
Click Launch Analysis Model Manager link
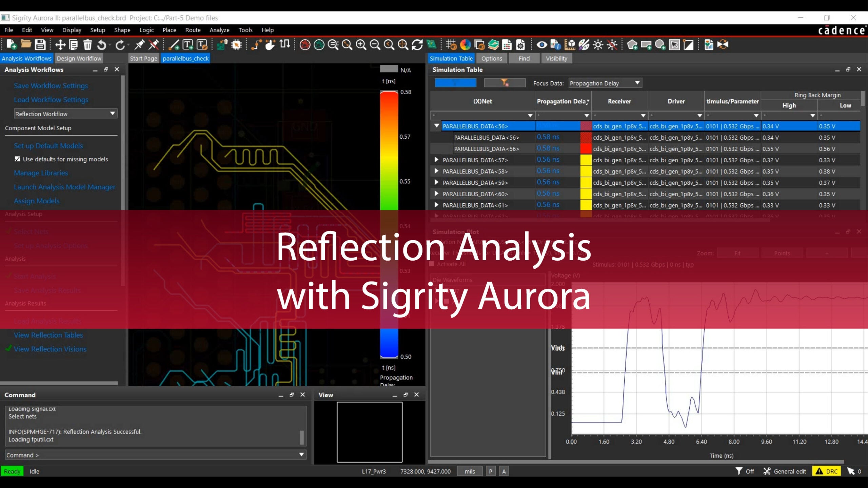(64, 187)
